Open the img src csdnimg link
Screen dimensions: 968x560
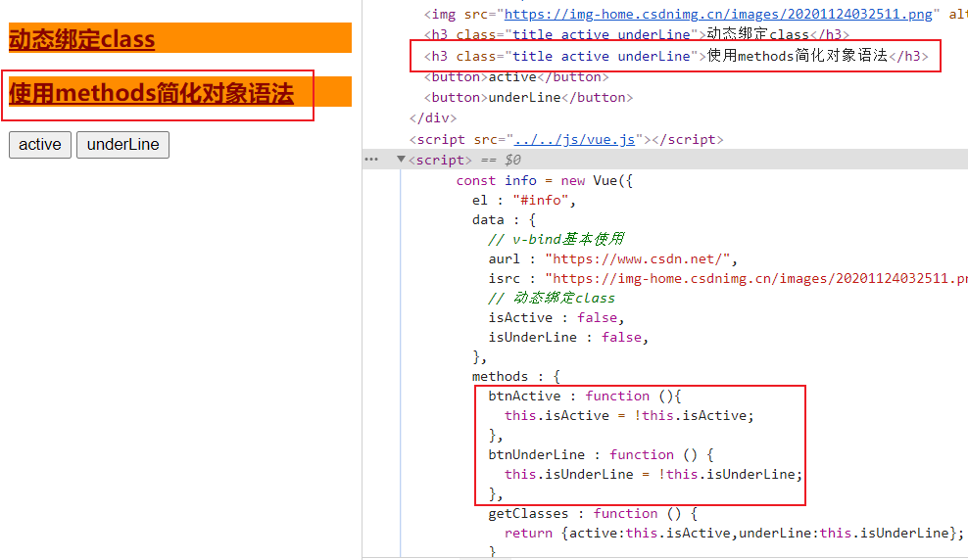[x=718, y=14]
